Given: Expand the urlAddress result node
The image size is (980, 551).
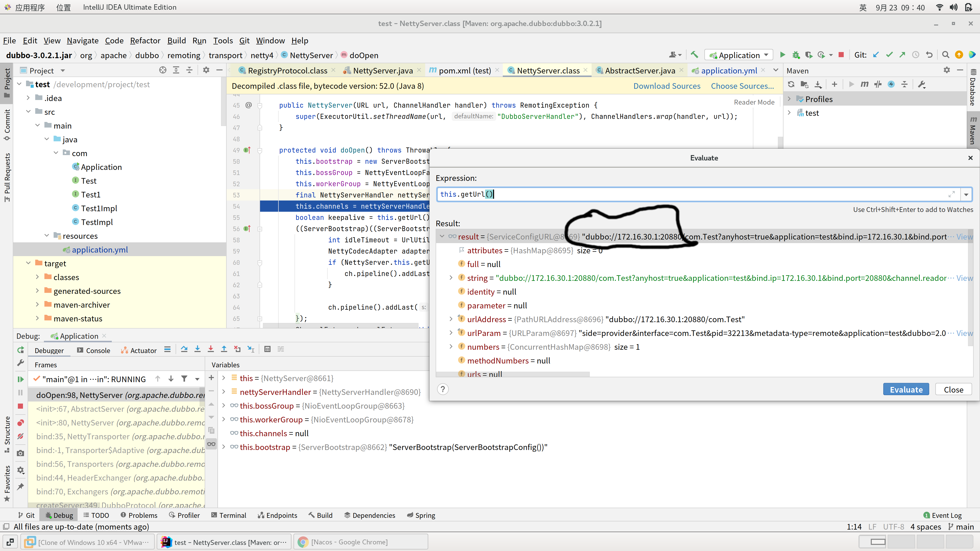Looking at the screenshot, I should coord(451,319).
